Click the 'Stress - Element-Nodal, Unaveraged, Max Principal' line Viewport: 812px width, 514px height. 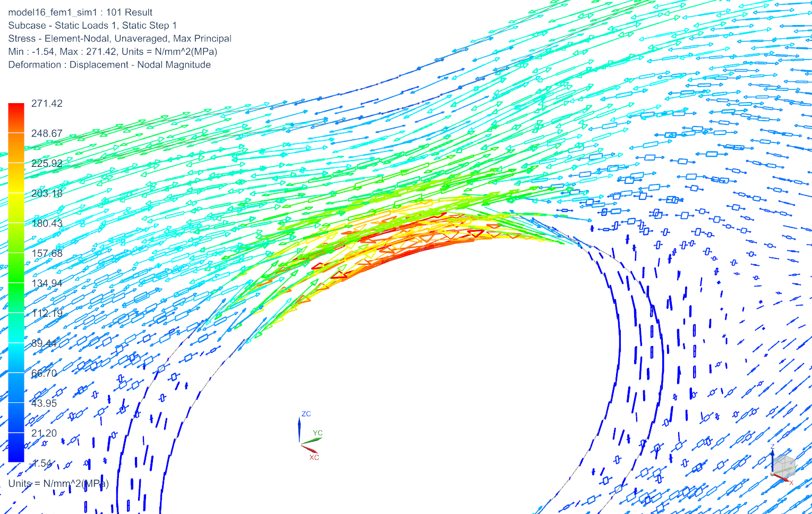coord(120,38)
